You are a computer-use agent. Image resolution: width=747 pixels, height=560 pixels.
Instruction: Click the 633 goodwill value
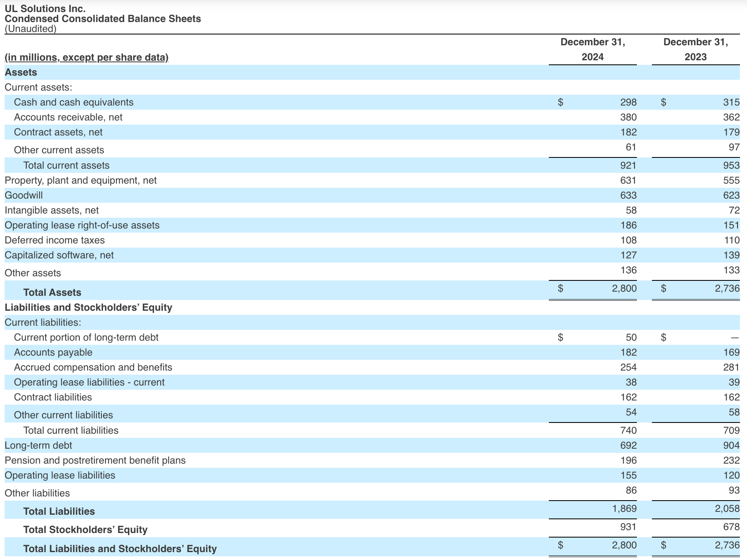point(628,195)
